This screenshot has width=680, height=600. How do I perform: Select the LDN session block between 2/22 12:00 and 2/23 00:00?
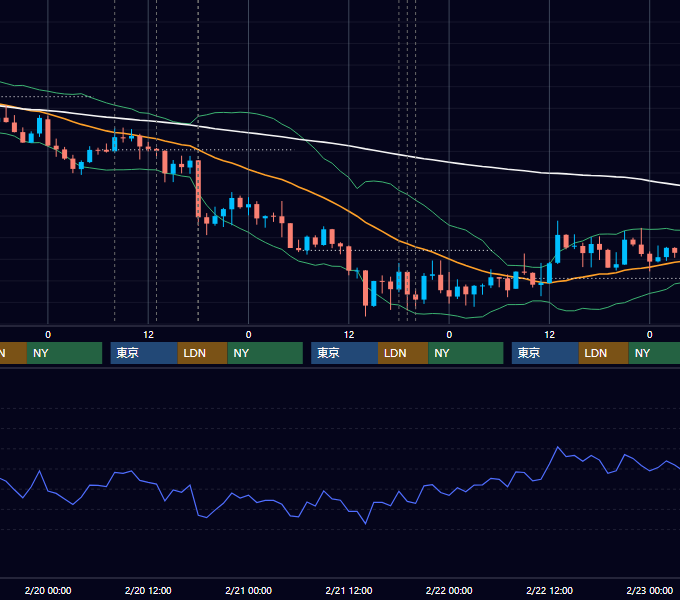[604, 353]
